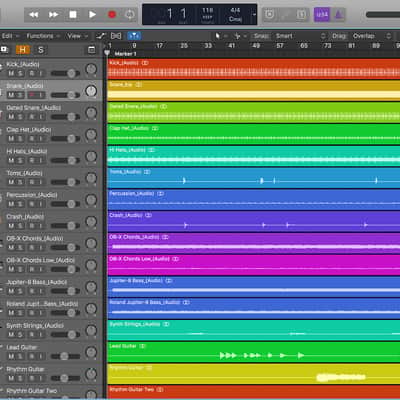Enable input monitoring on Clap Hat track

click(41, 139)
